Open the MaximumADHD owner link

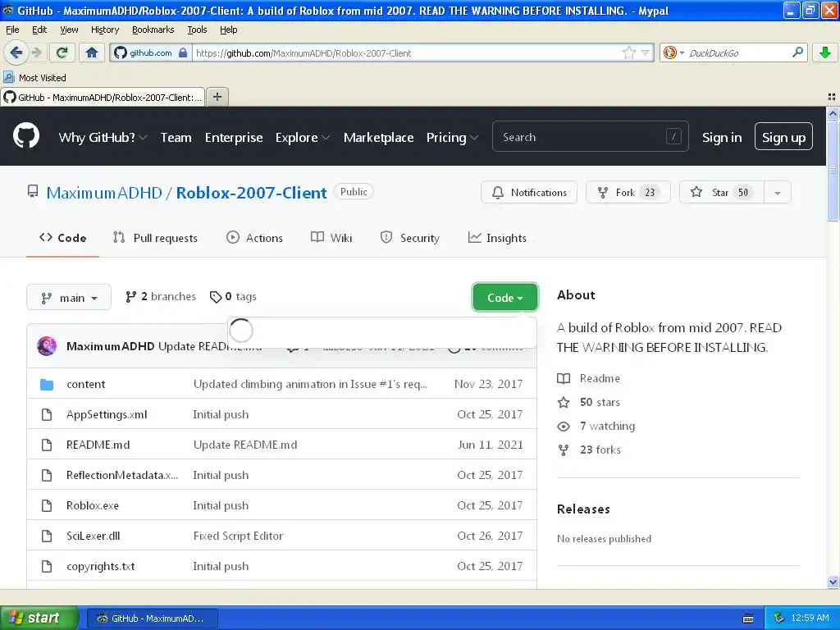pyautogui.click(x=104, y=193)
